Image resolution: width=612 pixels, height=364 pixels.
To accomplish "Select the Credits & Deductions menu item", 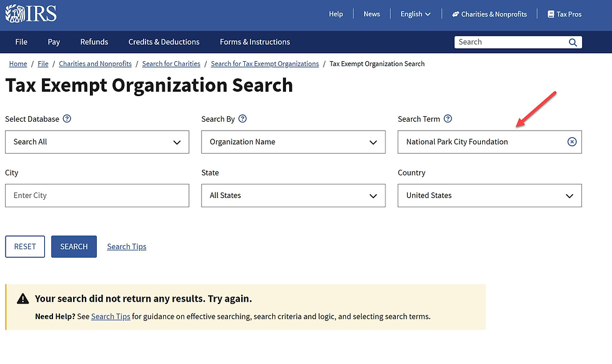I will (x=164, y=42).
